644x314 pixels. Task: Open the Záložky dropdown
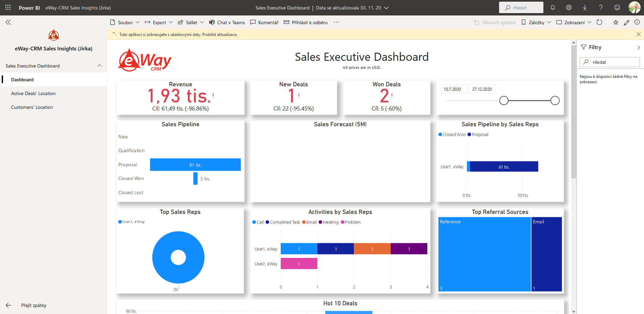tap(536, 23)
